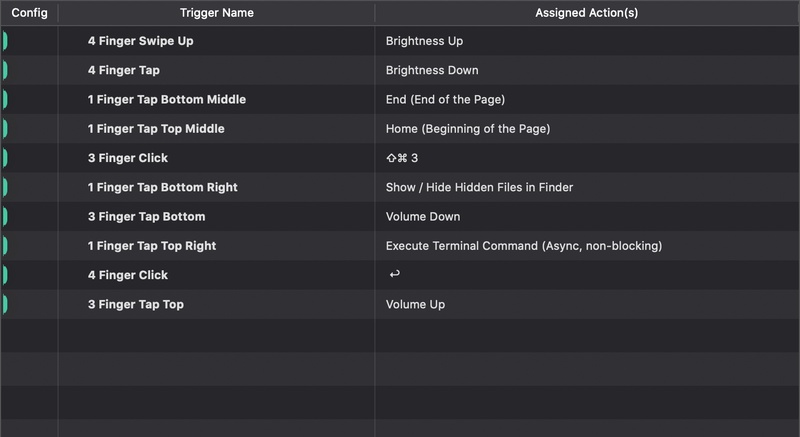Image resolution: width=800 pixels, height=437 pixels.
Task: Select 1 Finger Tap Bottom Middle trigger
Action: (x=167, y=99)
